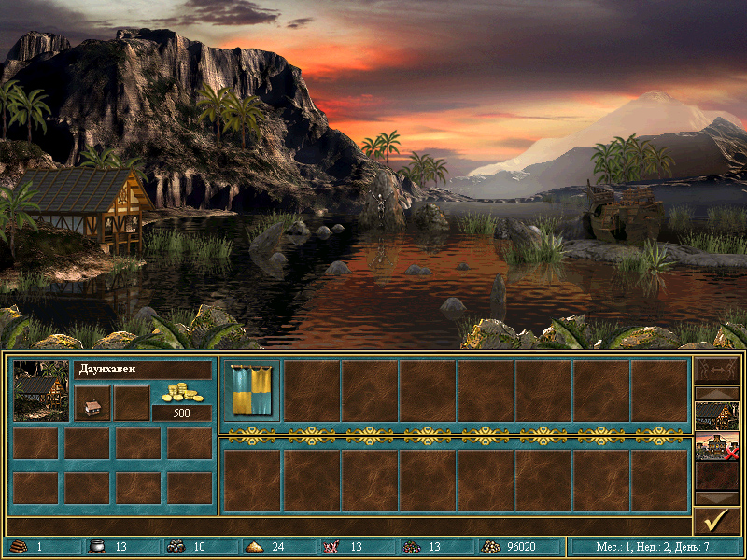Click the Даунхавен town name field
This screenshot has height=560, width=747.
tap(142, 370)
